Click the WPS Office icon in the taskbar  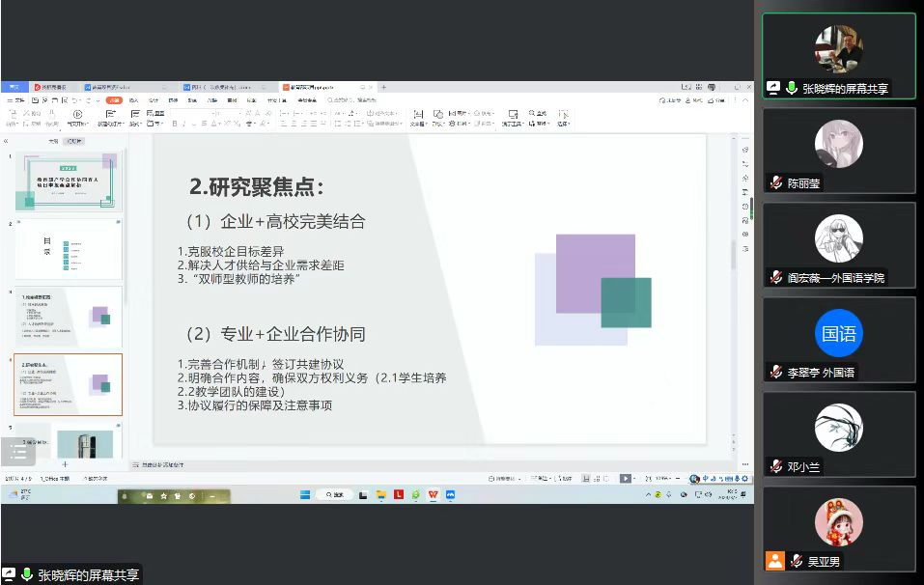434,494
